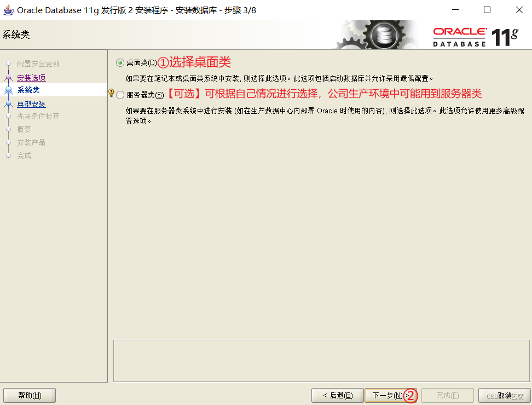The height and width of the screenshot is (405, 532).
Task: Open the 安装选项 step in the sidebar
Action: point(31,77)
